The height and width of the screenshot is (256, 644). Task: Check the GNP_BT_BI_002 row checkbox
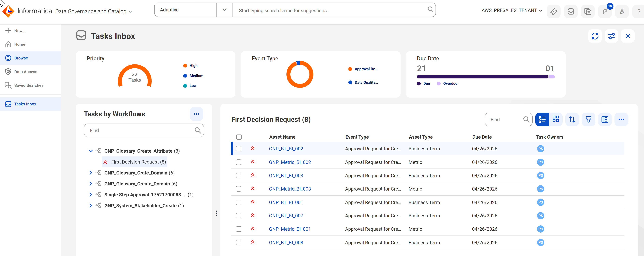(239, 149)
